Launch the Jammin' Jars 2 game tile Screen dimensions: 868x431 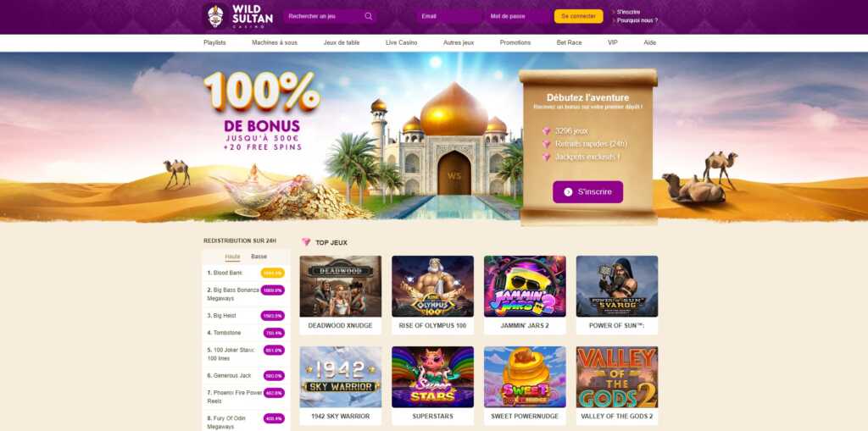[525, 286]
